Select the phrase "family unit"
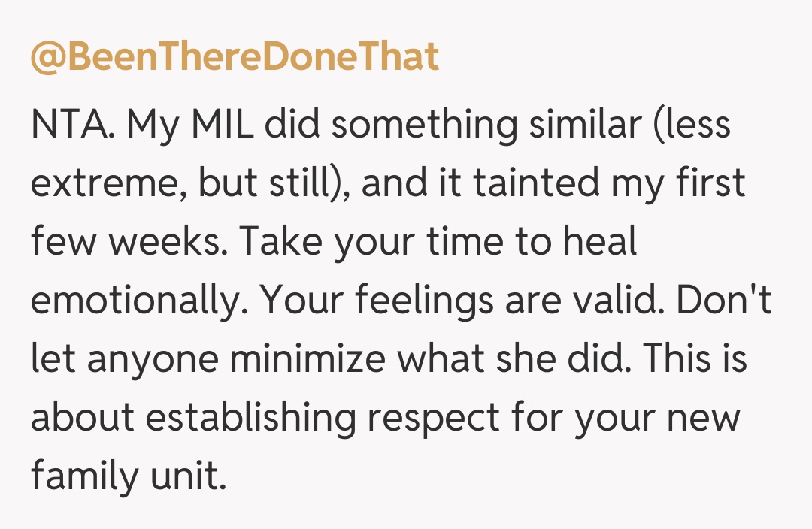This screenshot has height=529, width=812. [x=128, y=476]
